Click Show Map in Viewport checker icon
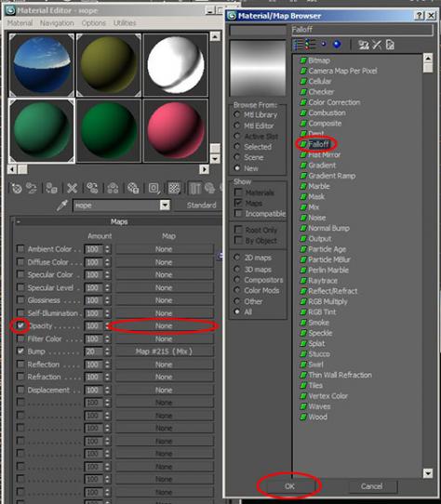Viewport: 441px width, 504px height. [x=174, y=189]
